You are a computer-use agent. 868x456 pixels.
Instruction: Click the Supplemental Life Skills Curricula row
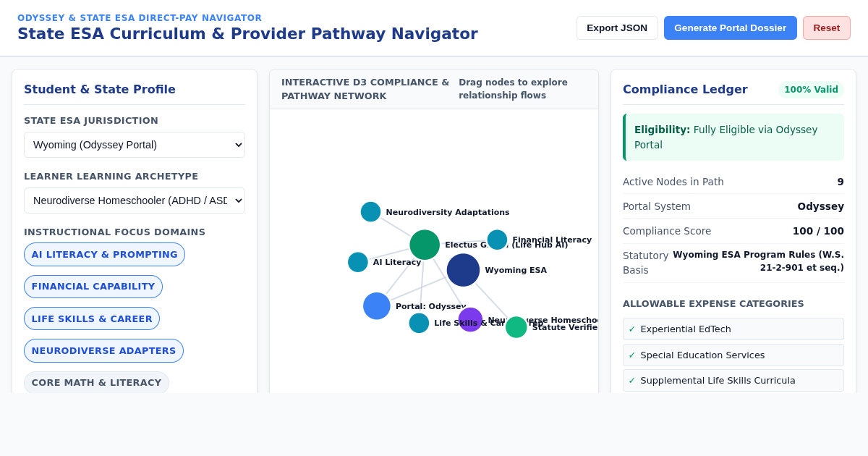tap(733, 381)
